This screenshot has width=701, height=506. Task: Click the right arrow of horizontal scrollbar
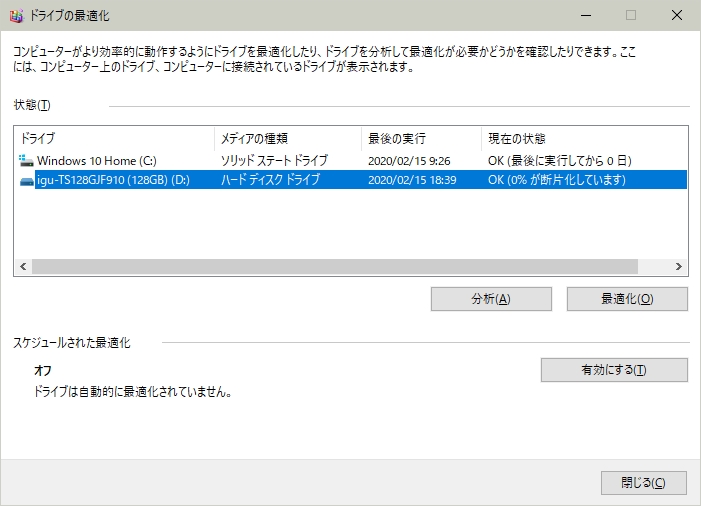[679, 266]
